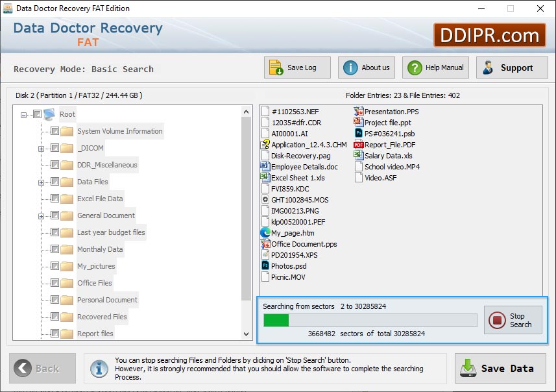Click the Save Data button
The width and height of the screenshot is (556, 392).
[500, 368]
